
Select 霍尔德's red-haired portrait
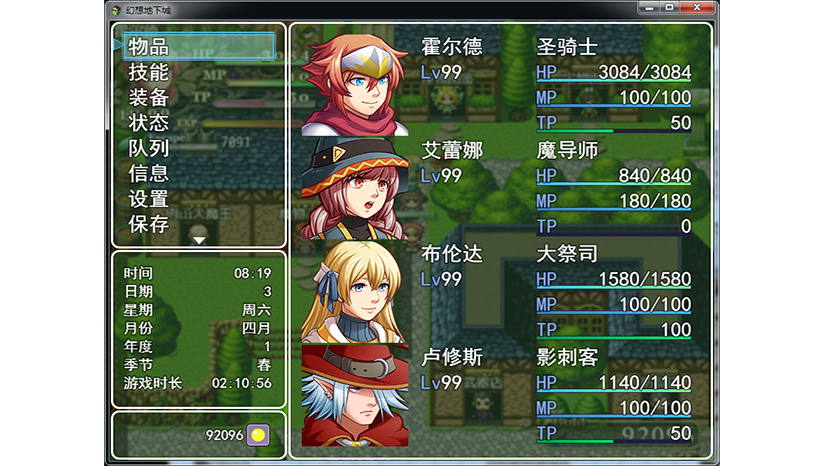point(355,85)
